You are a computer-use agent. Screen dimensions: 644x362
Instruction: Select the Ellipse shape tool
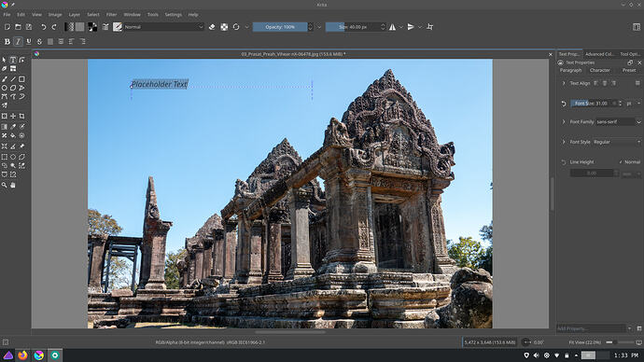(5, 88)
